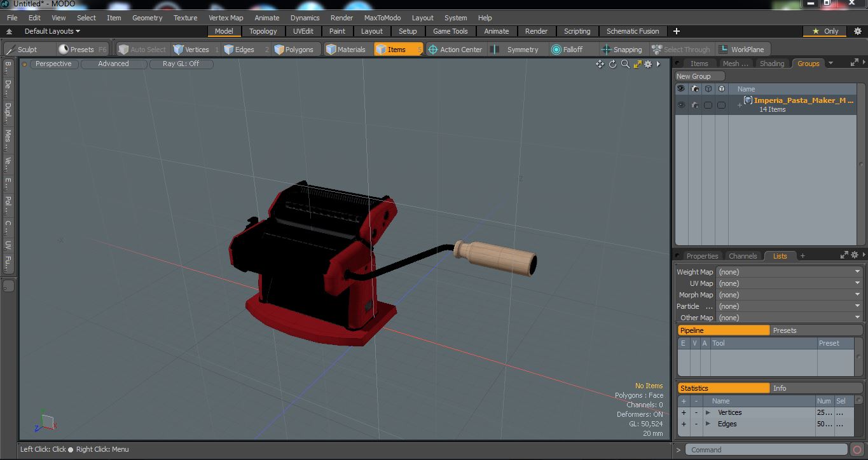Click the settings gear at top right
This screenshot has height=460, width=868.
coord(857,31)
